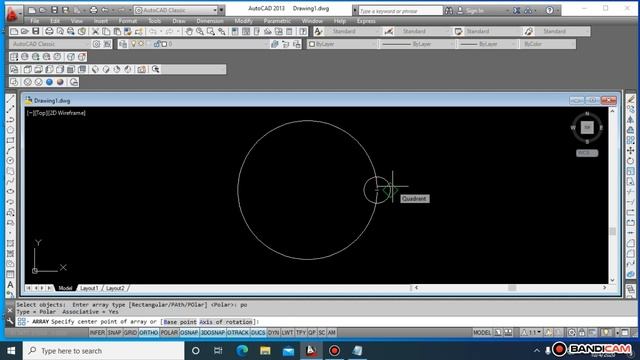Toggle DYN dynamic input in status bar
The width and height of the screenshot is (640, 360).
point(273,333)
